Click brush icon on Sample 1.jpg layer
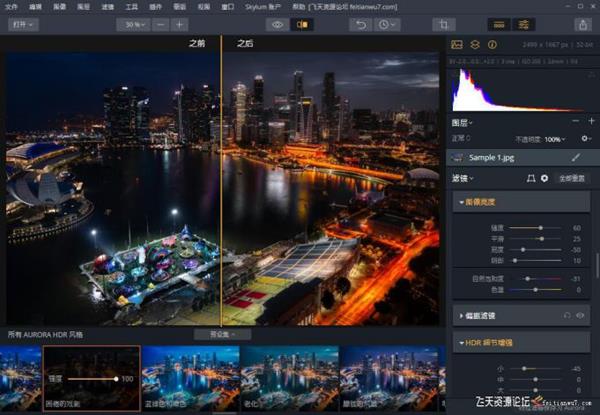The width and height of the screenshot is (600, 415). [x=576, y=157]
